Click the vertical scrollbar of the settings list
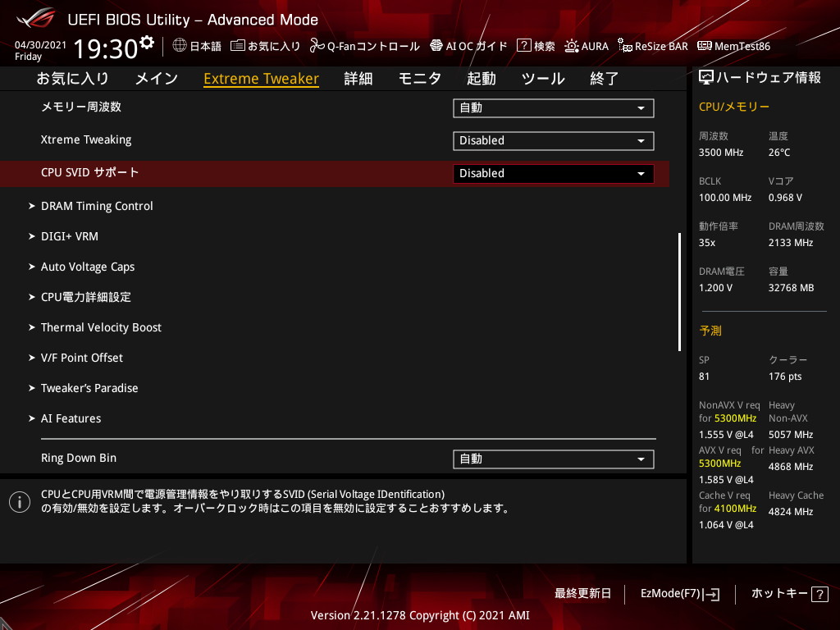 [680, 292]
